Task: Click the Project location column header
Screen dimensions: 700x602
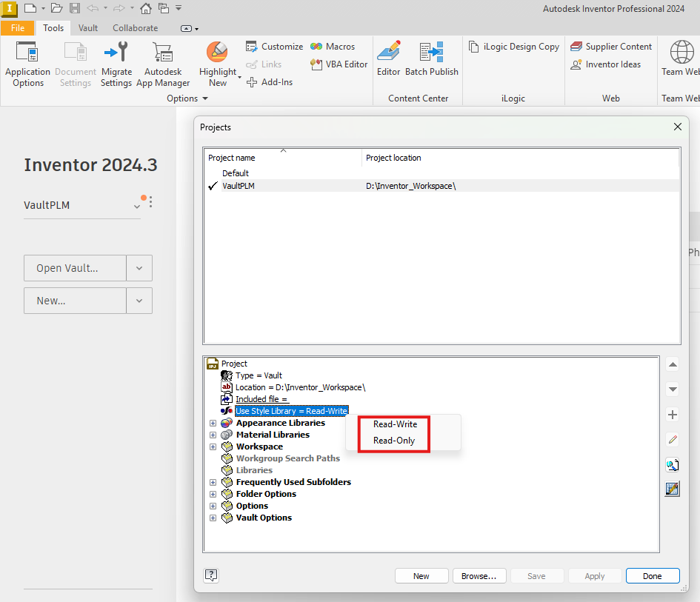Action: pyautogui.click(x=520, y=158)
